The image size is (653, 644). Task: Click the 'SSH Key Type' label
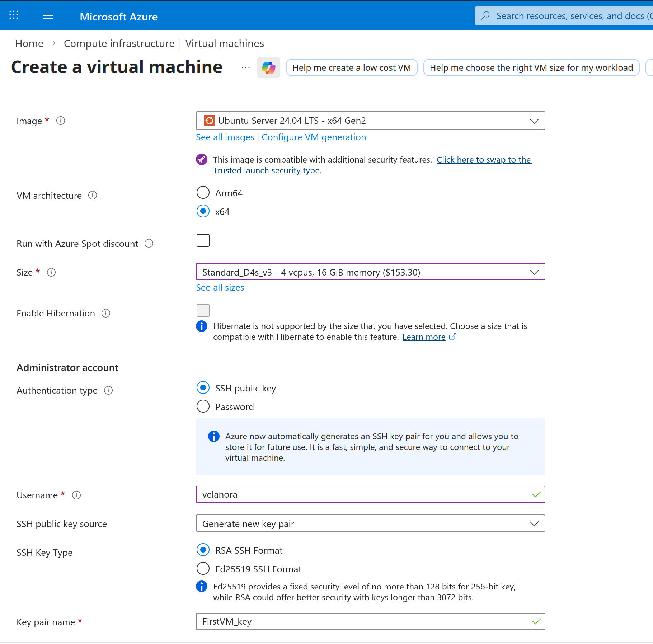pos(44,553)
